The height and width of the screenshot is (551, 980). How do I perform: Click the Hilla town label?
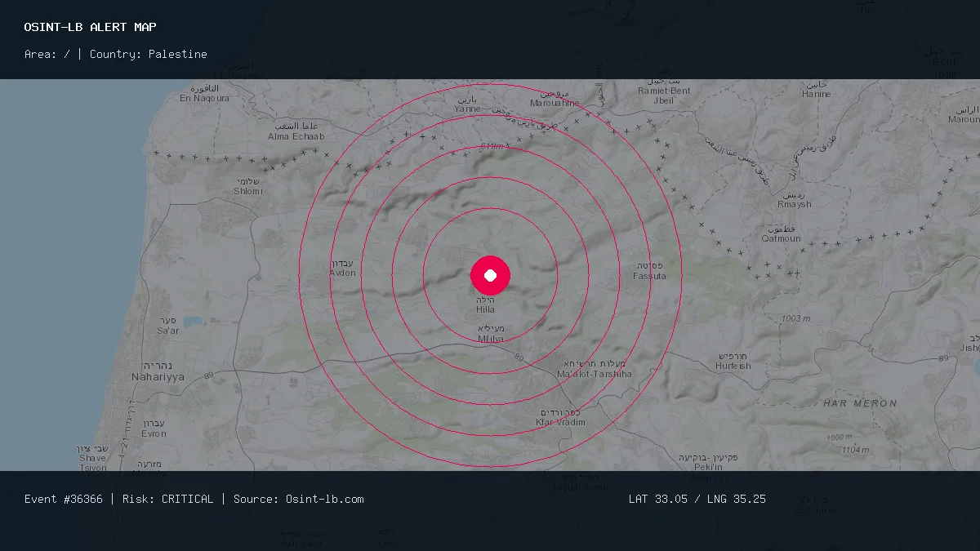486,305
